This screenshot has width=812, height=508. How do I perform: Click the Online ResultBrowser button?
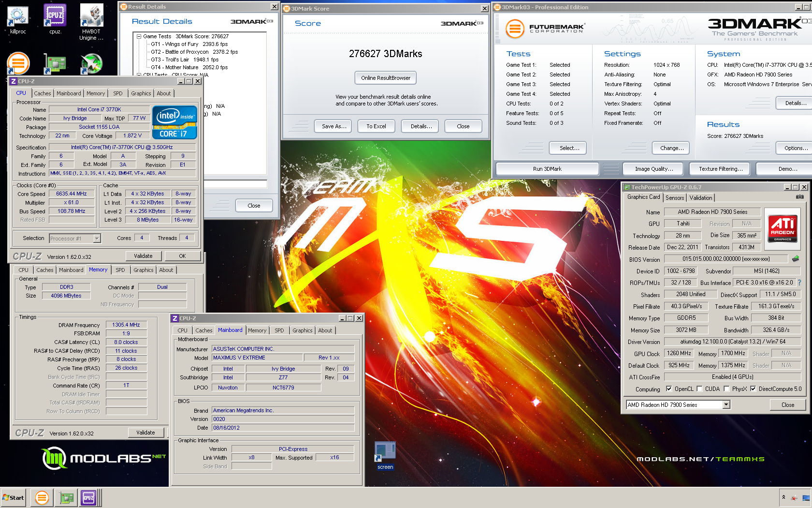386,78
